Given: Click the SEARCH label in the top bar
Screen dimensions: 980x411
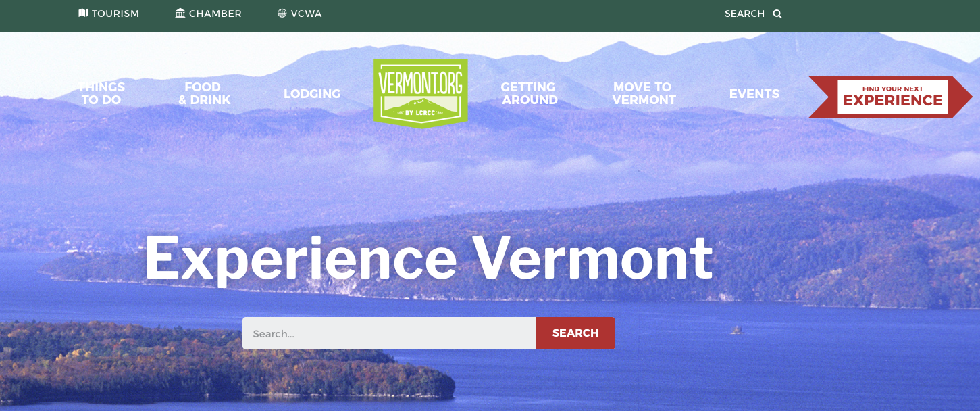Looking at the screenshot, I should (x=744, y=14).
